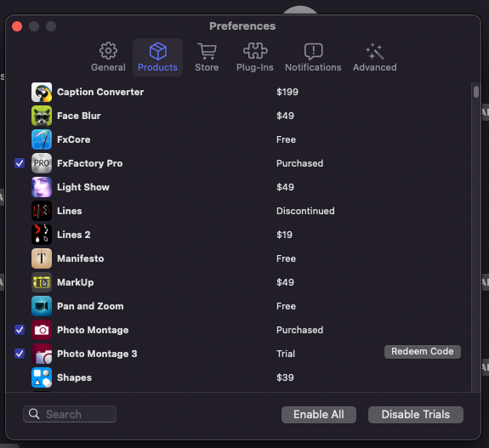
Task: Click the Trial status of Photo Montage 3
Action: [286, 354]
